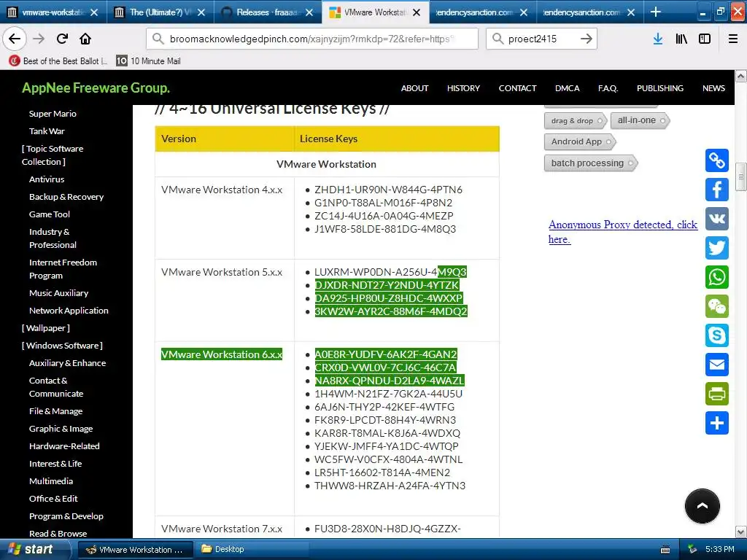Click the back-to-top round arrow button
The width and height of the screenshot is (747, 560).
(x=703, y=506)
